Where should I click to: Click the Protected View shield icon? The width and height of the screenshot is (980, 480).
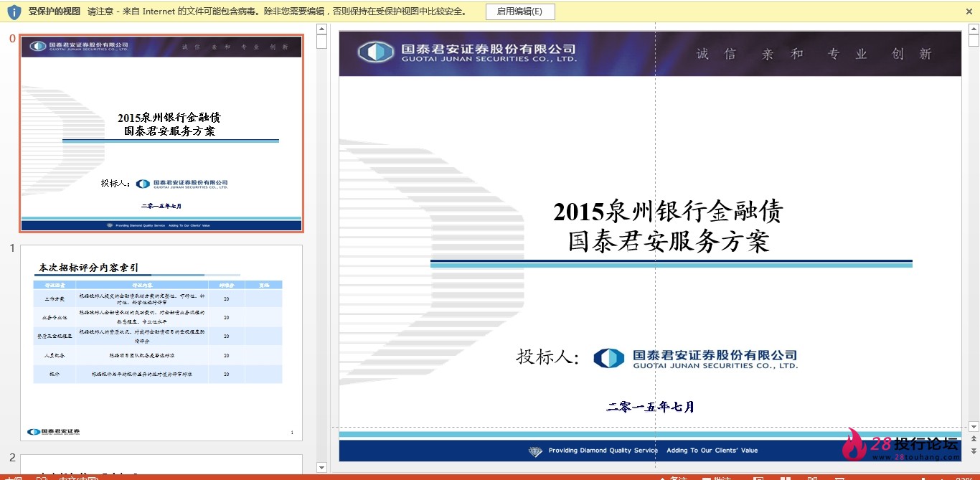coord(14,11)
